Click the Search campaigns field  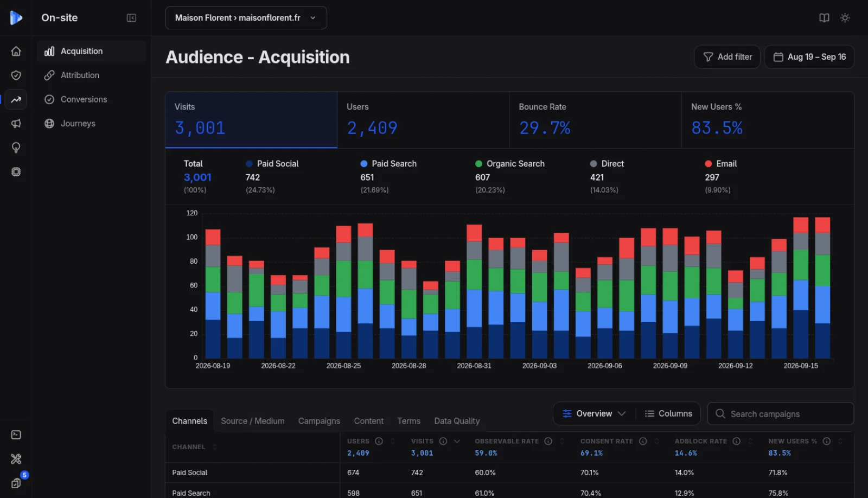[781, 414]
